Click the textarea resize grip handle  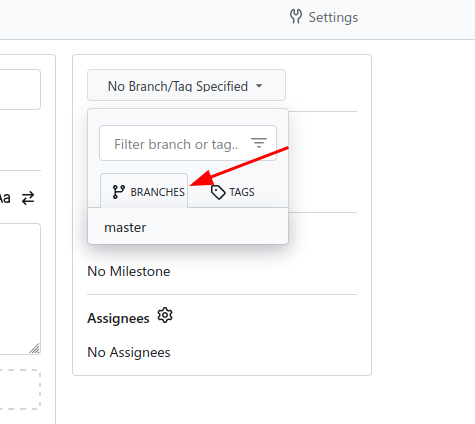click(35, 349)
